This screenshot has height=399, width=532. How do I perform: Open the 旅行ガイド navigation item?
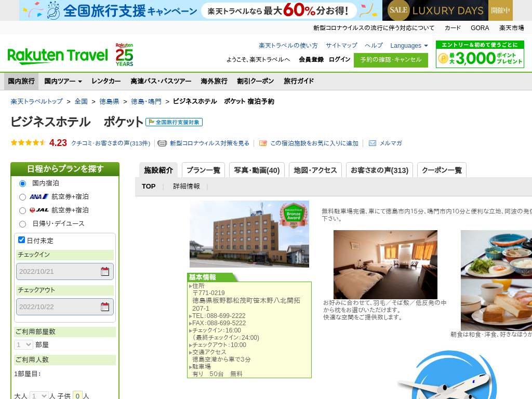coord(299,81)
